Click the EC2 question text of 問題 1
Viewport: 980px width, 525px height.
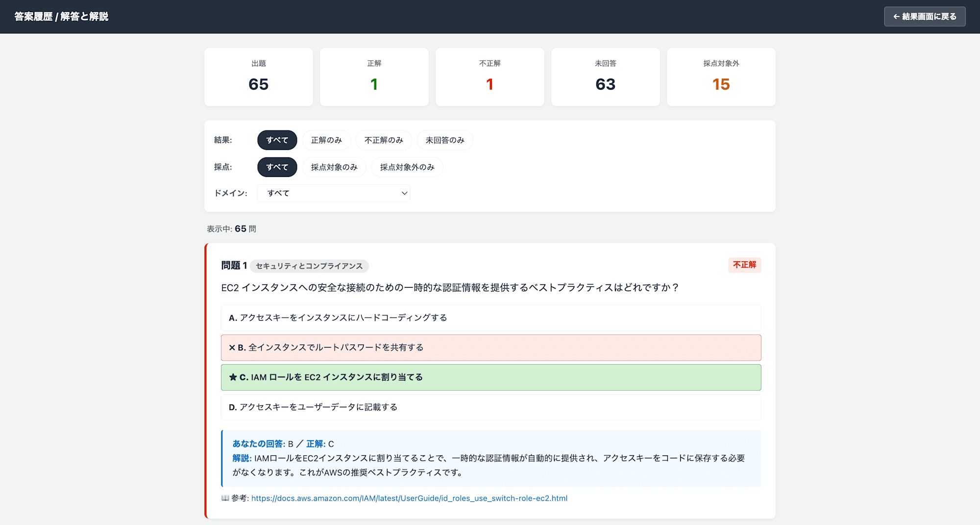(450, 288)
